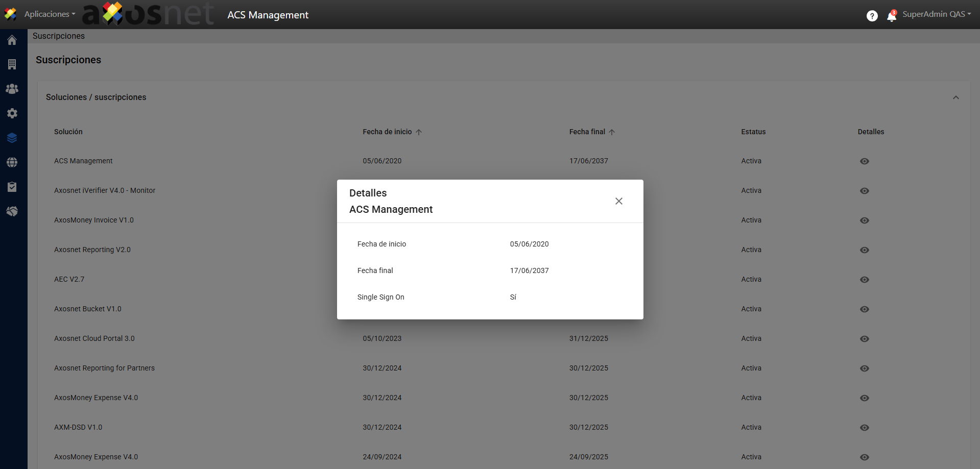Click start date 05/10/2023 cell
Image resolution: width=980 pixels, height=469 pixels.
click(382, 338)
